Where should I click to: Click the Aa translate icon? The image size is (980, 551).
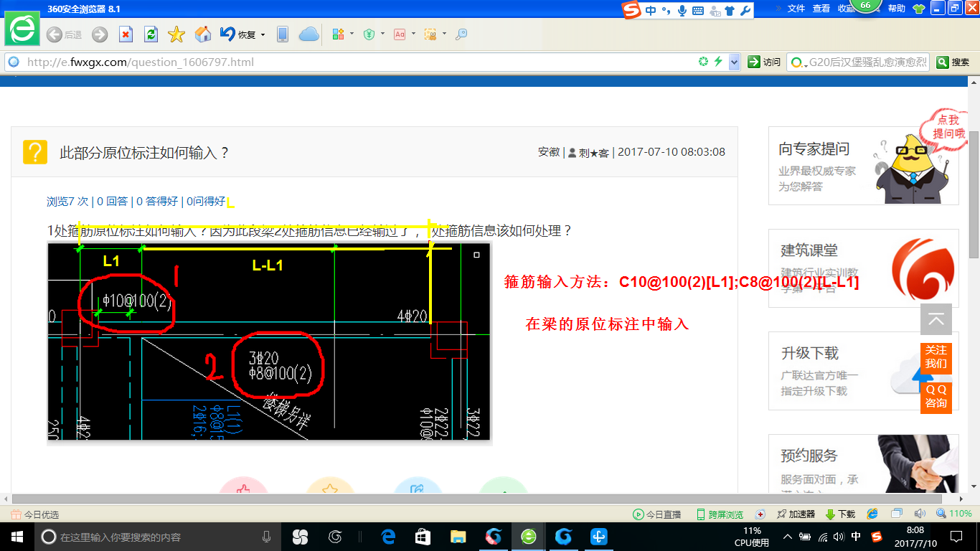point(400,34)
